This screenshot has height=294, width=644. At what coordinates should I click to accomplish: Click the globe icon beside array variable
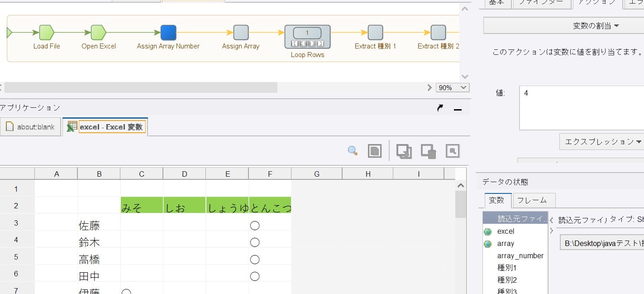click(x=488, y=244)
